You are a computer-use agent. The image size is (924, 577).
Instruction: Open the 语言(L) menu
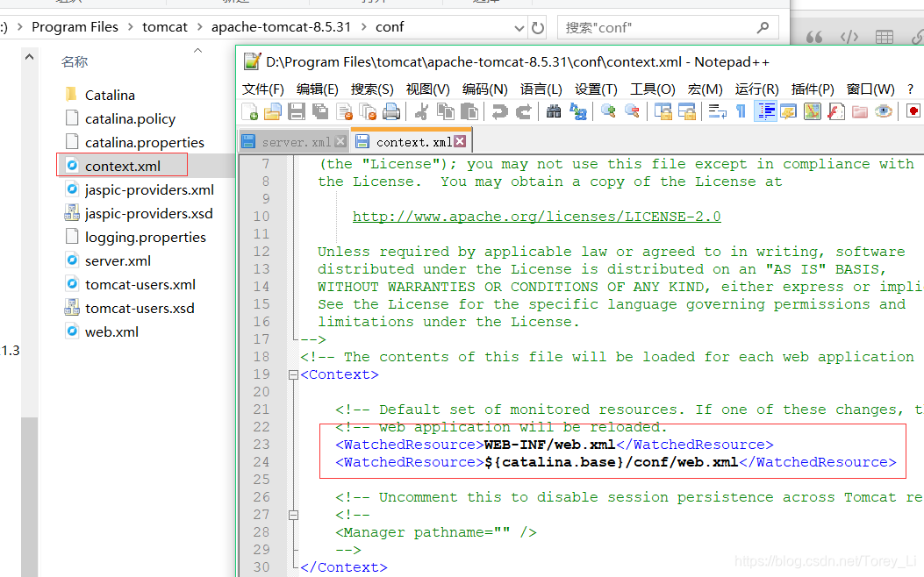pos(541,89)
